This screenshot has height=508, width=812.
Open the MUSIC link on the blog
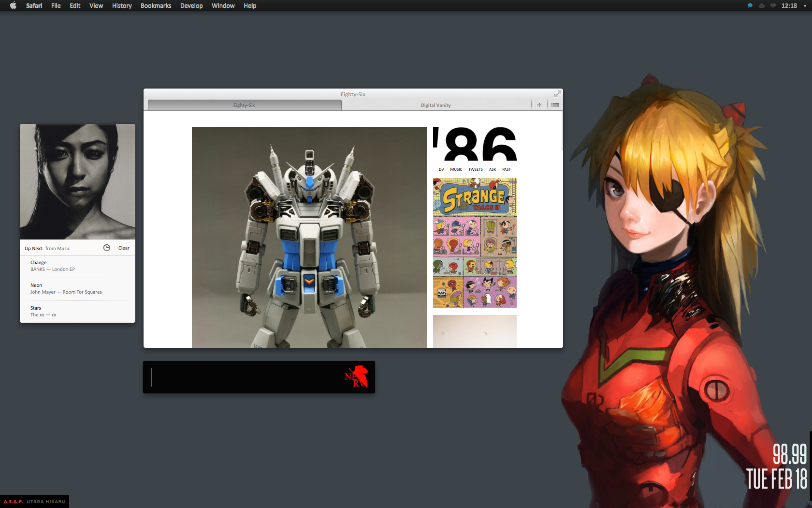point(456,169)
